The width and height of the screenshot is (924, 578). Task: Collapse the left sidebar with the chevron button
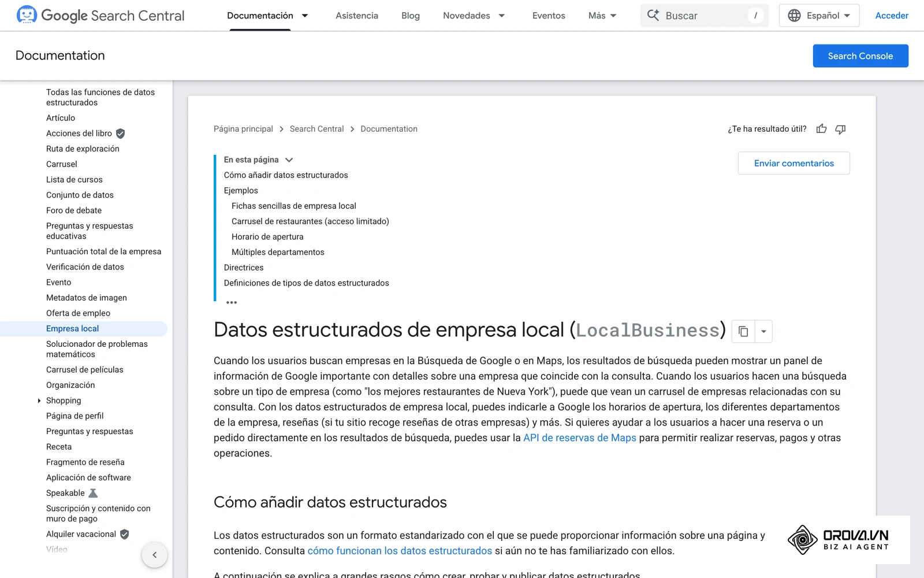click(x=154, y=555)
